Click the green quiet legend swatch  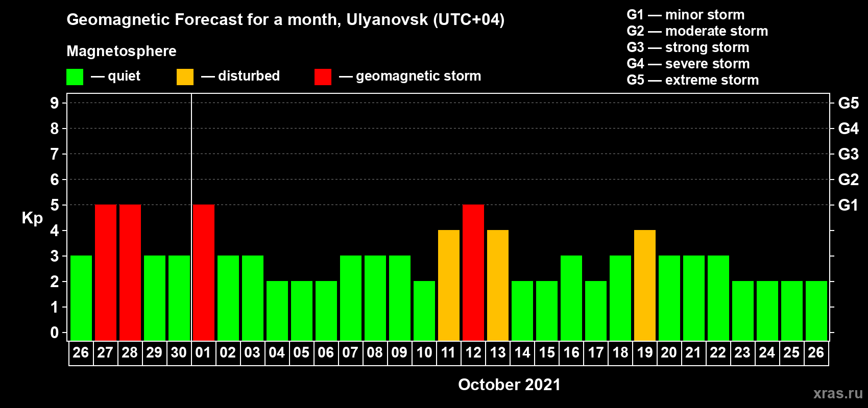(75, 77)
